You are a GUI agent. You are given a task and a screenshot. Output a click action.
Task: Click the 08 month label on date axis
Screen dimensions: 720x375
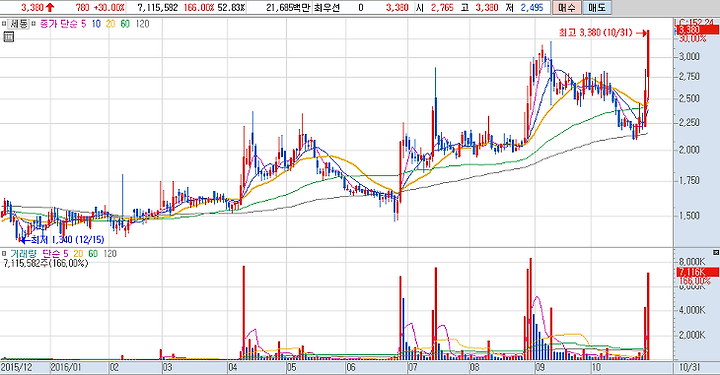[474, 367]
